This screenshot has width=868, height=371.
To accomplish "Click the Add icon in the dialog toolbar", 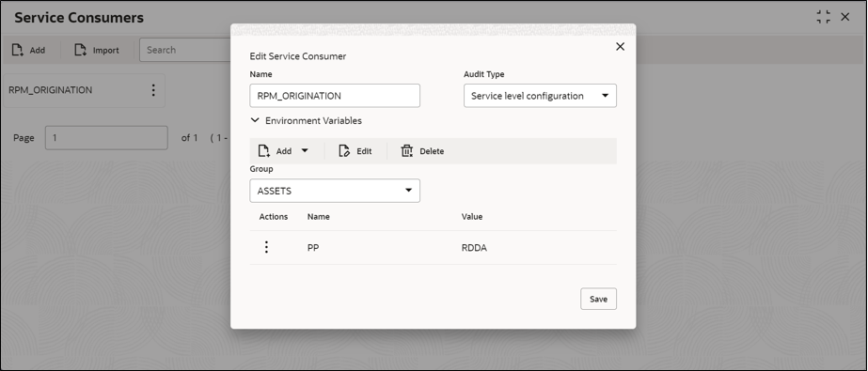I will pos(263,151).
